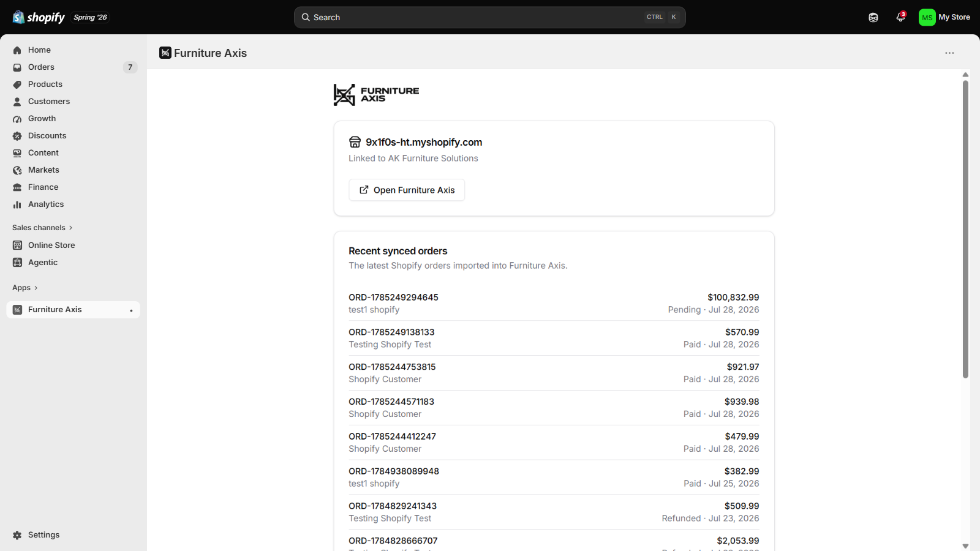Open the notifications bell
Screen dimensions: 980x551
click(900, 17)
